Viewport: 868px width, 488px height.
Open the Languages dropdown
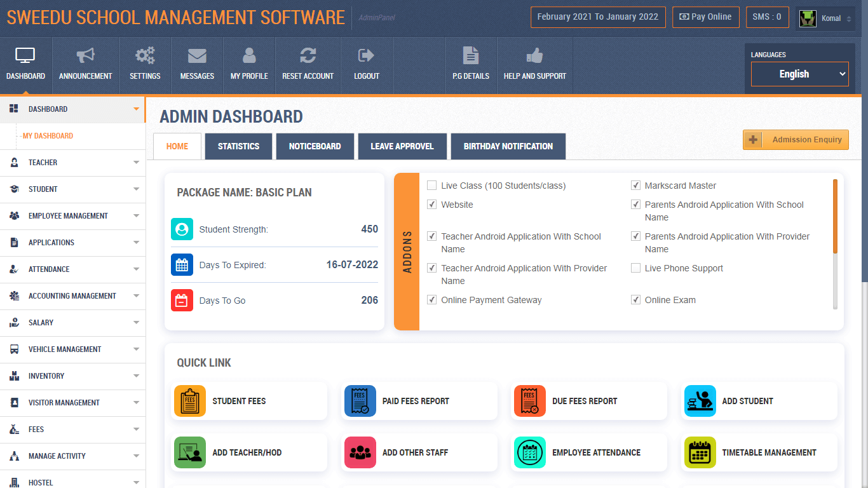pos(799,74)
